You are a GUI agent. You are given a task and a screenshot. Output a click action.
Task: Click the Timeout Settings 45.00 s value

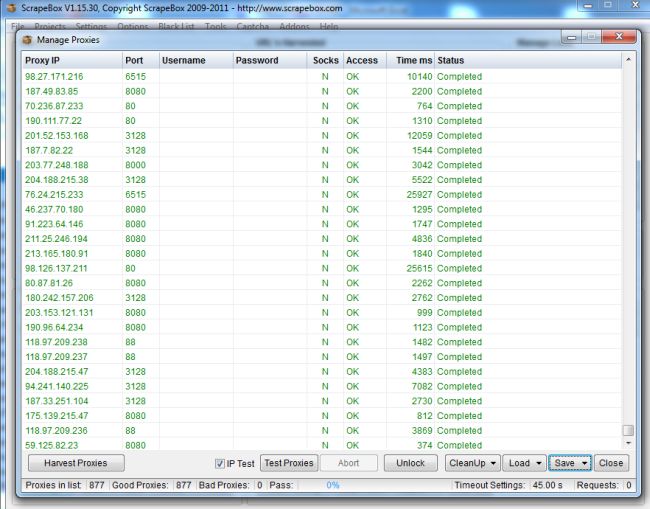point(548,485)
